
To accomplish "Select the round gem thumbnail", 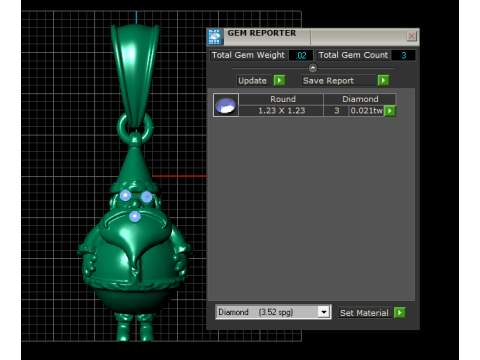I will click(226, 105).
